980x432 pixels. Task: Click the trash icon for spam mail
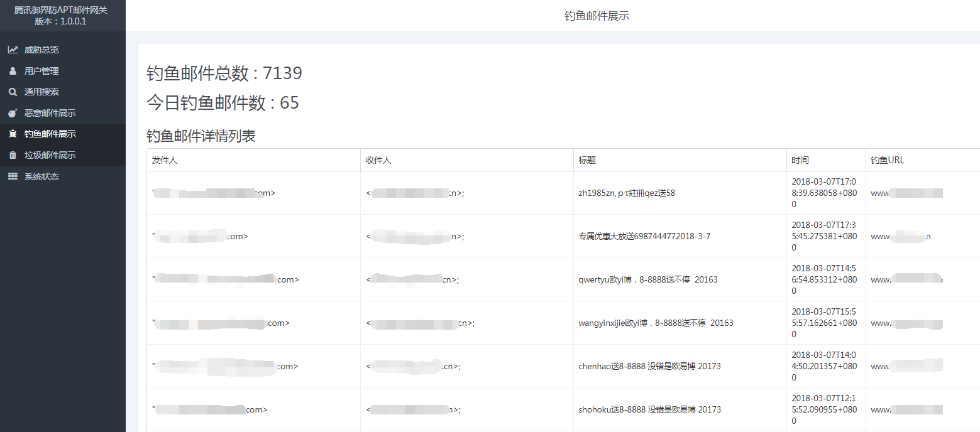(13, 155)
